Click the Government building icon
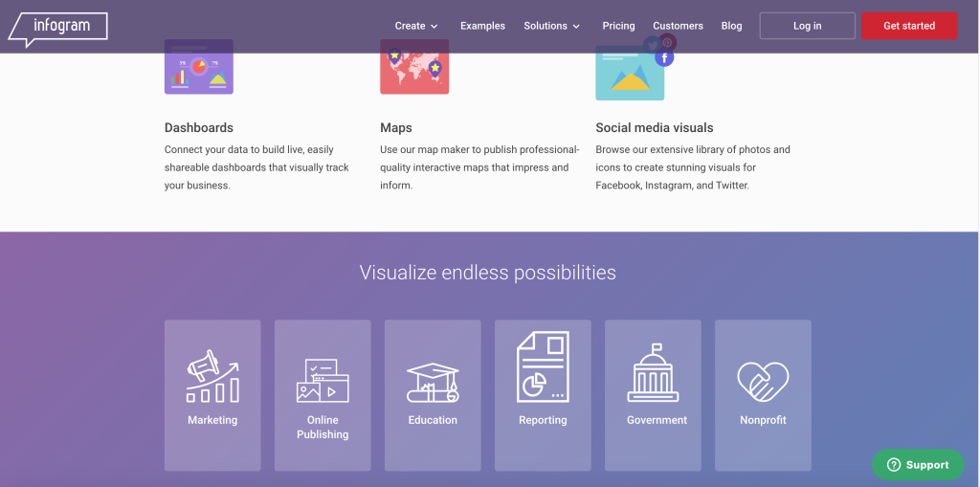The image size is (980, 487). tap(653, 372)
